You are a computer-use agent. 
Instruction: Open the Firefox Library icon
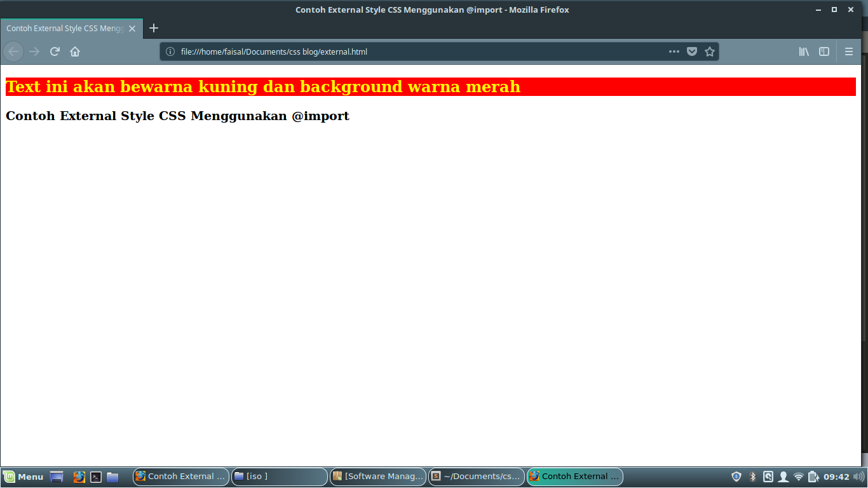pos(803,51)
